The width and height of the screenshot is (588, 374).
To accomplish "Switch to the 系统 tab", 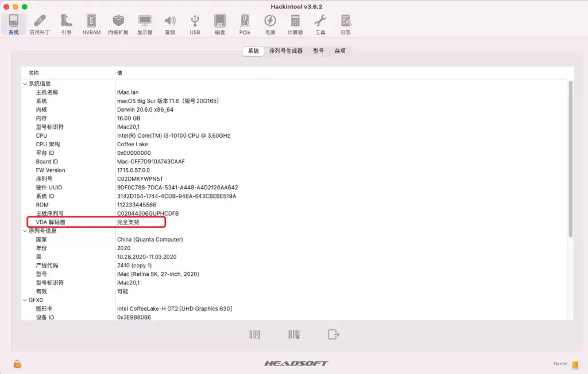I will 253,51.
